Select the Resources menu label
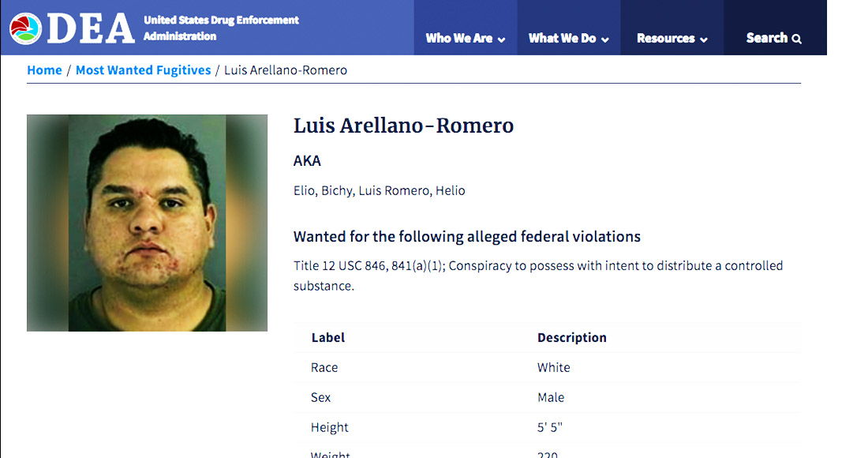868x458 pixels. 665,38
